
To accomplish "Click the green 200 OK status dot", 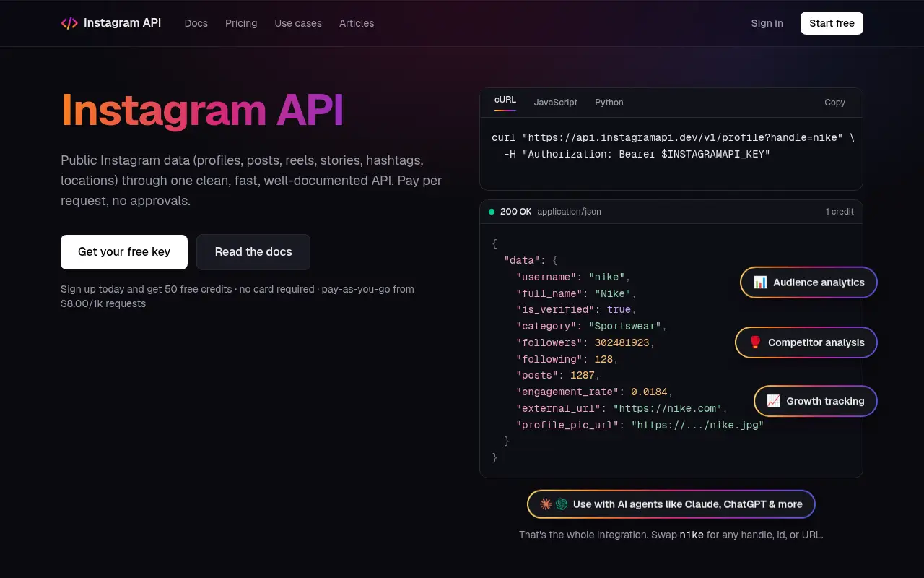I will click(492, 212).
